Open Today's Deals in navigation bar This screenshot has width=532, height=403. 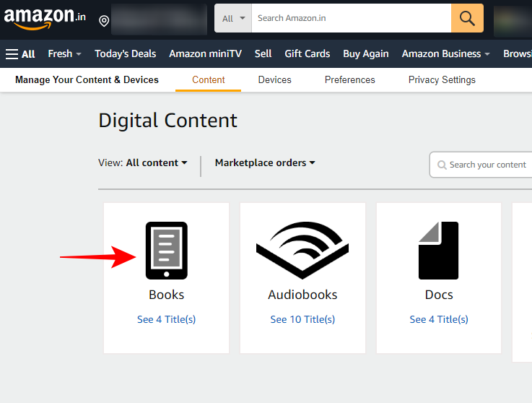(125, 53)
